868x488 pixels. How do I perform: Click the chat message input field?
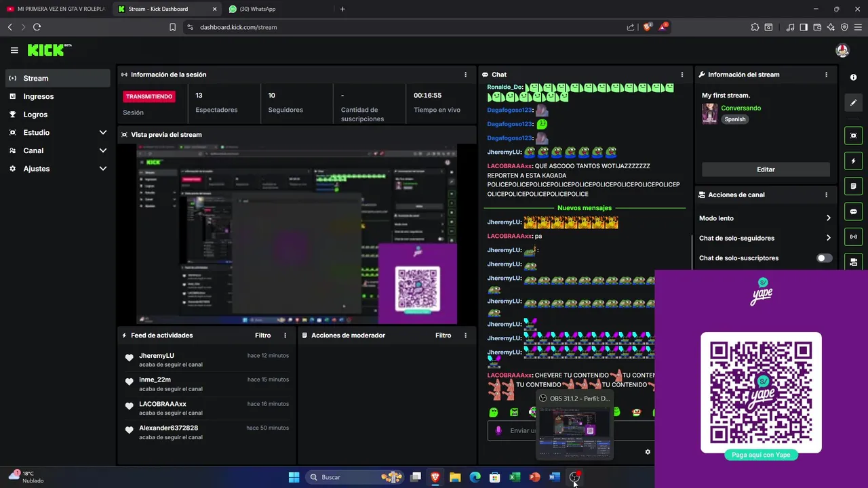point(571,430)
